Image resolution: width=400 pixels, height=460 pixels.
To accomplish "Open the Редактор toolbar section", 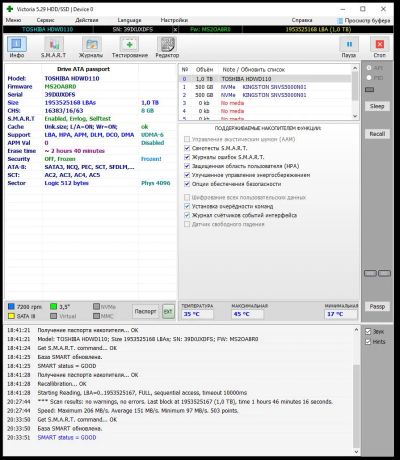I will coord(167,48).
